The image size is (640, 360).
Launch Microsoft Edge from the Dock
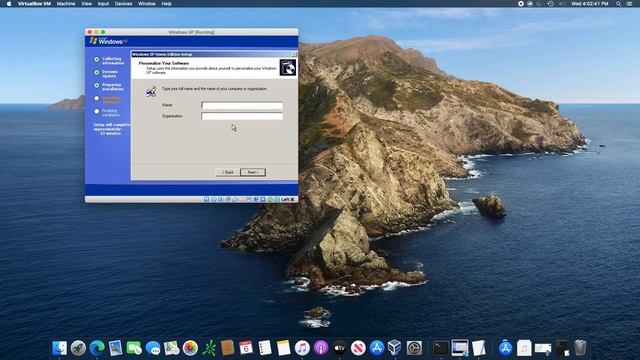coord(97,348)
